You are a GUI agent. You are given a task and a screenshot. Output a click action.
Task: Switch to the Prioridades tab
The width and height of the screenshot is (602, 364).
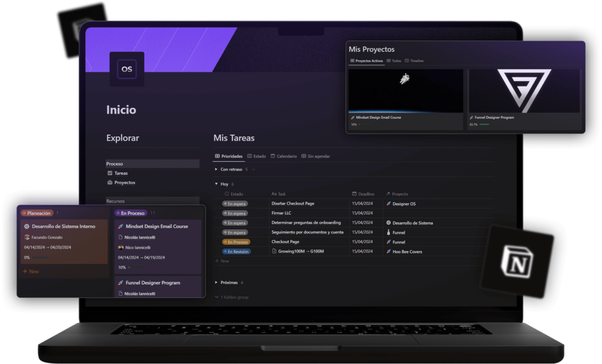229,156
